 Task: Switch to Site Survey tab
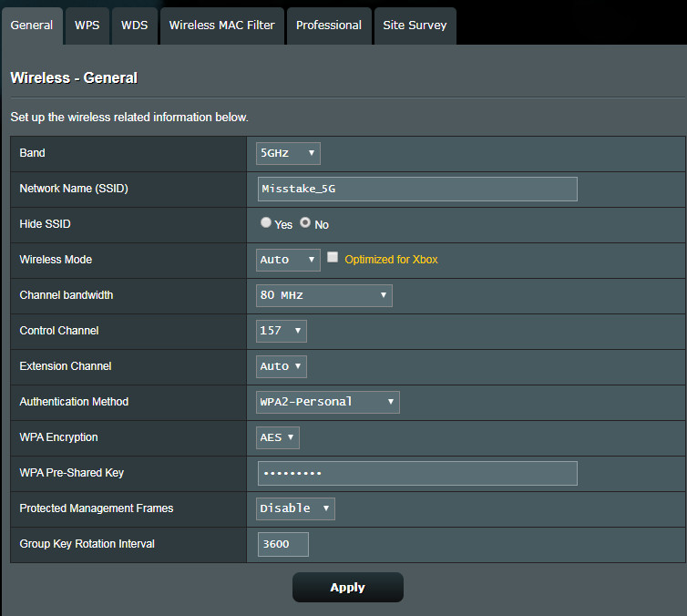[x=415, y=26]
